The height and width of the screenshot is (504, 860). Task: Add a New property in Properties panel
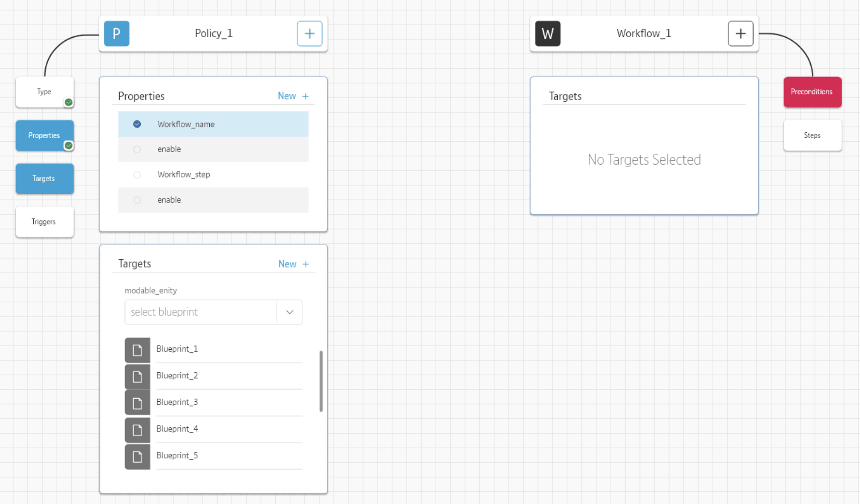point(293,96)
